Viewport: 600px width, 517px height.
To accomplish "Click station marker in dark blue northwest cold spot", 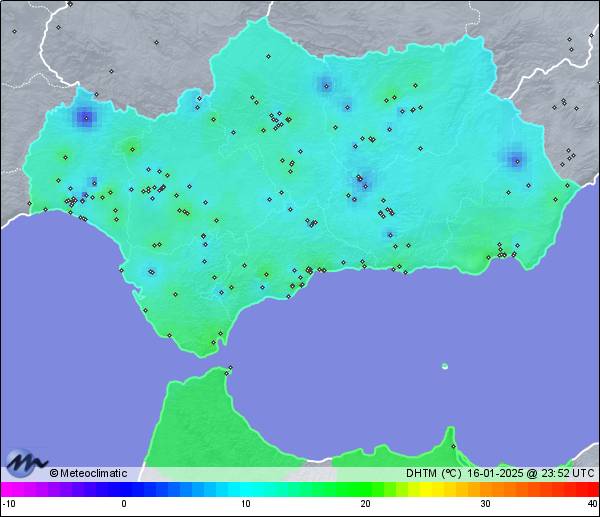I will 86,118.
